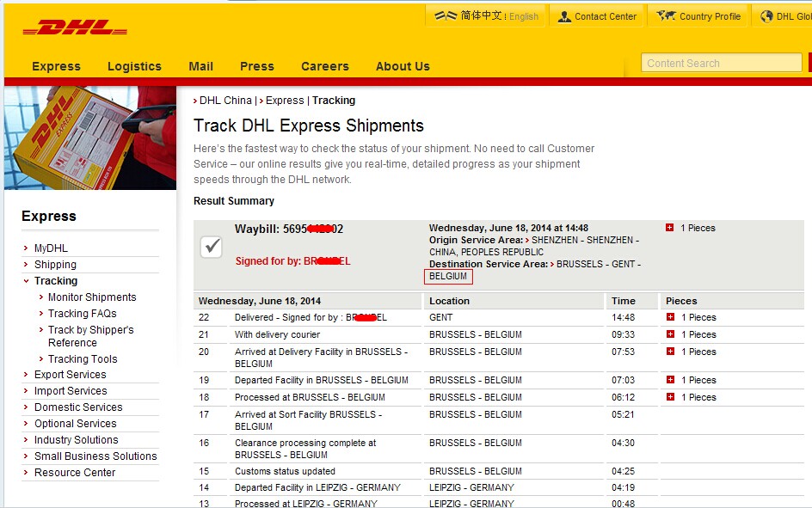This screenshot has width=812, height=508.
Task: Open the Express menu
Action: 57,66
